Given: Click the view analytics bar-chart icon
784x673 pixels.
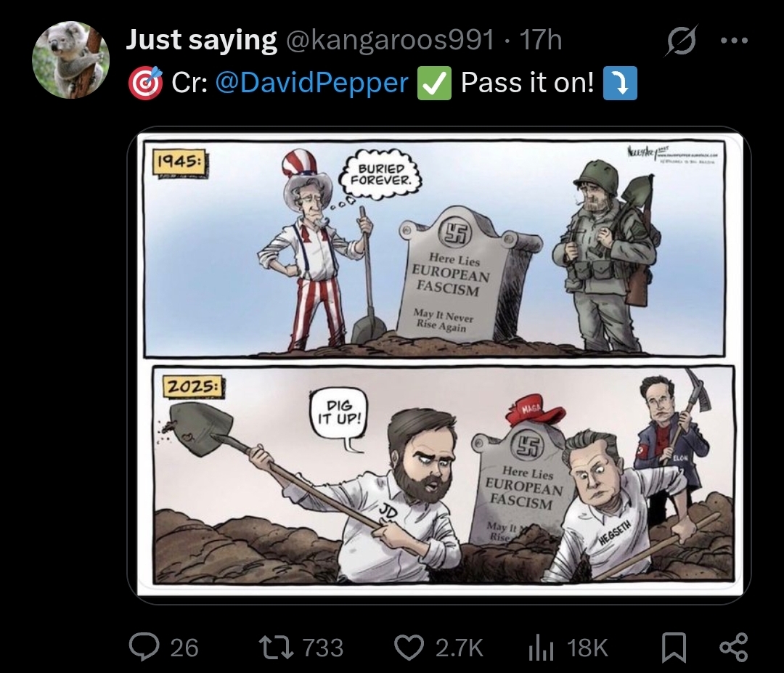Looking at the screenshot, I should (x=541, y=648).
